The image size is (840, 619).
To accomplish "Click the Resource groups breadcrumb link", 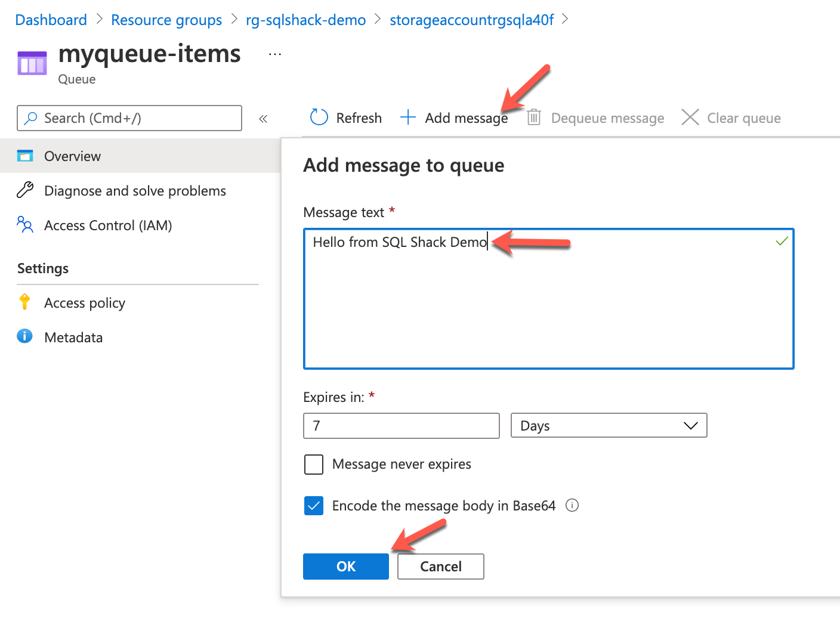I will (x=166, y=20).
